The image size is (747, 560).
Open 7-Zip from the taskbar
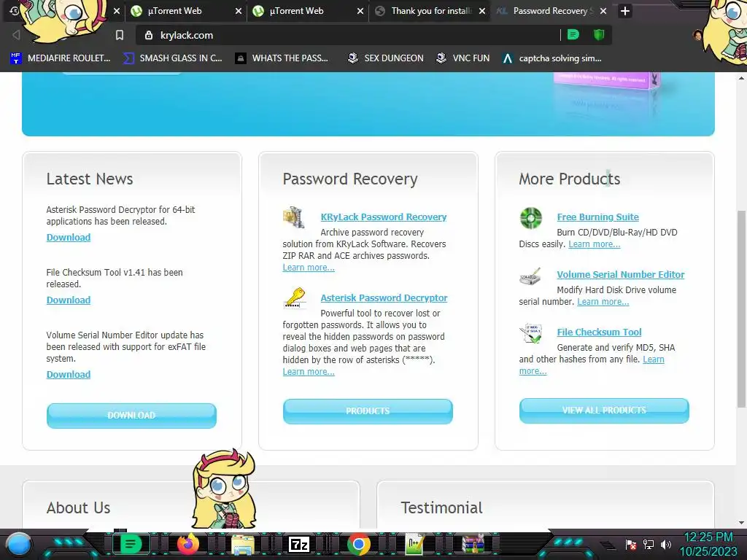point(298,544)
